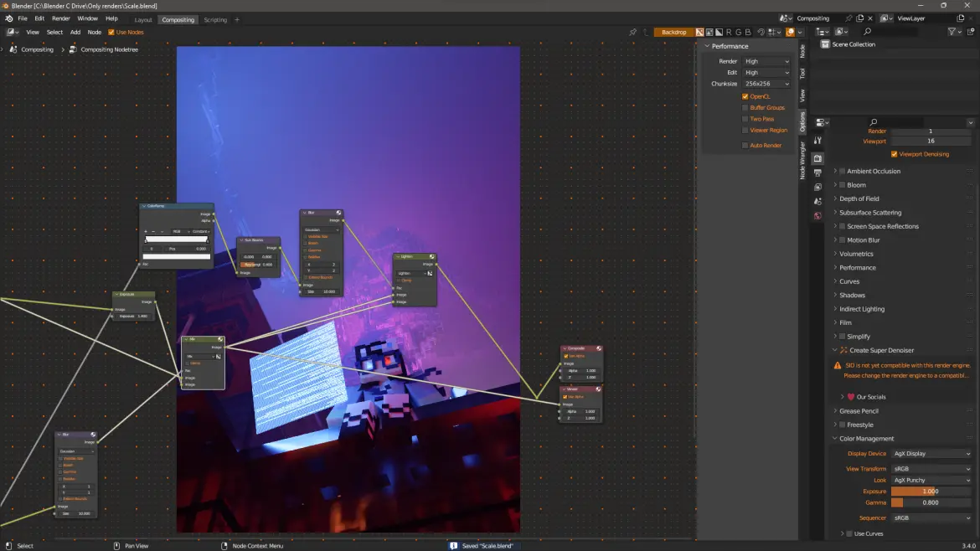Click the New Collection icon in the Outliner

point(970,31)
